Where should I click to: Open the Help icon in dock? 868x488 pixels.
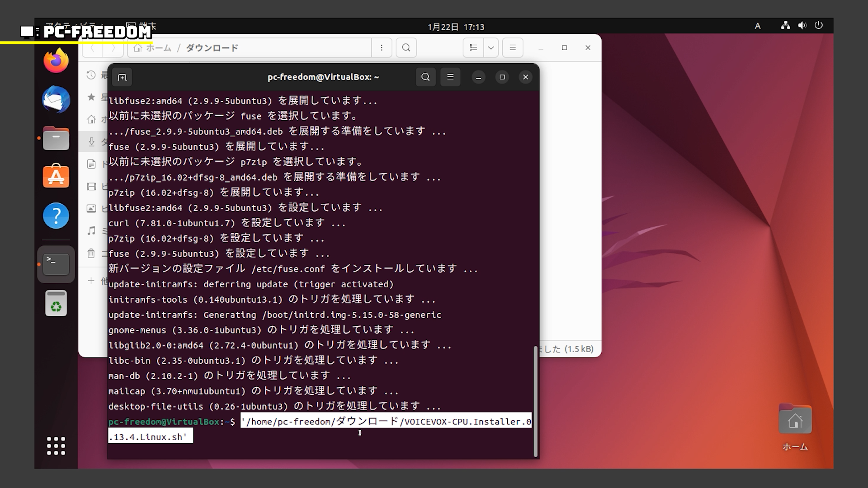[56, 216]
